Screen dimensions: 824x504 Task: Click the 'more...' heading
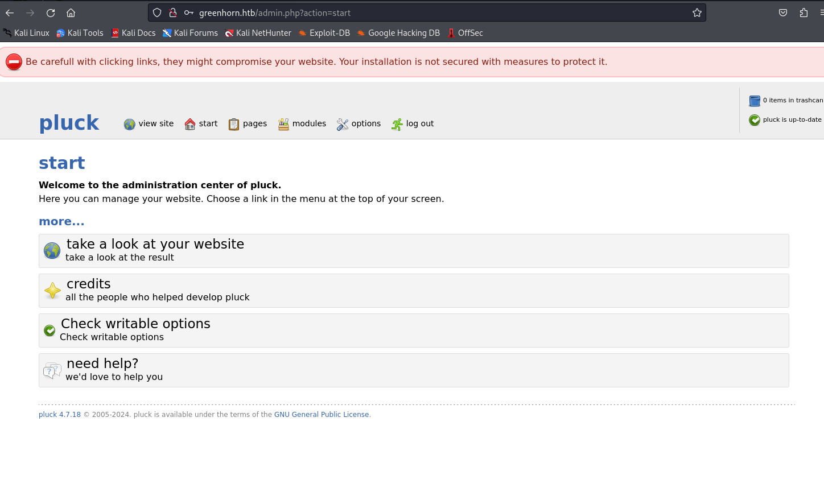(61, 221)
